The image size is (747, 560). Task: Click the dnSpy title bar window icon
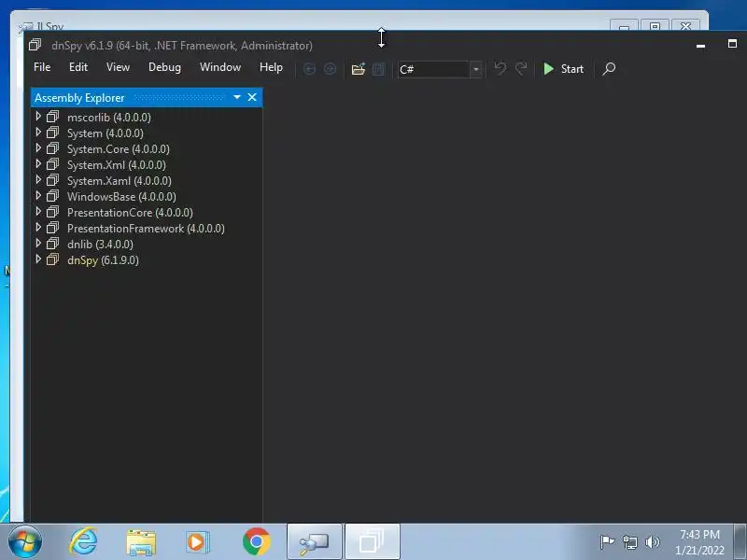[35, 45]
